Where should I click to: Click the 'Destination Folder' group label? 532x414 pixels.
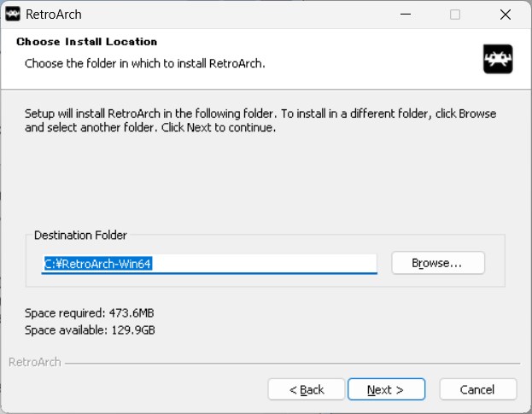point(80,235)
